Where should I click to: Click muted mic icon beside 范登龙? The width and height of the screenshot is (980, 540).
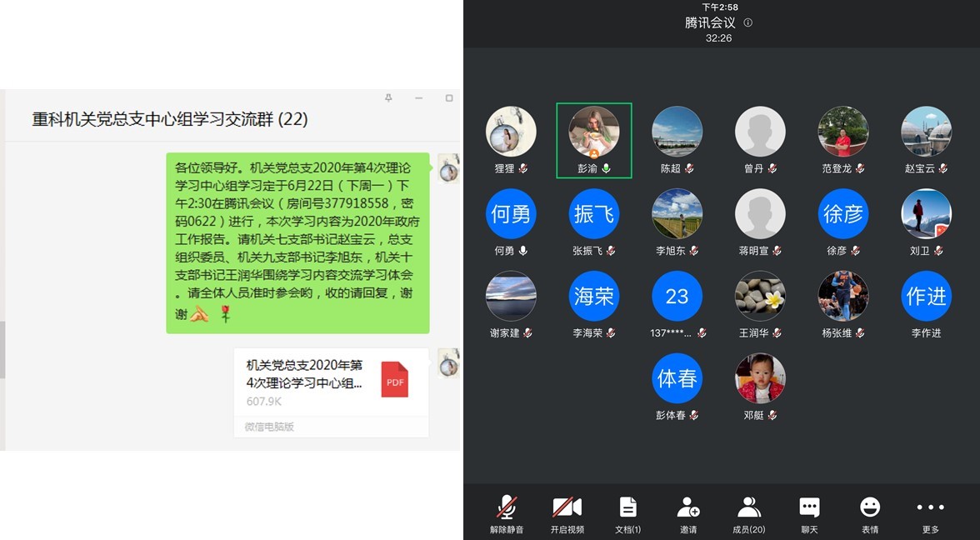coord(860,168)
